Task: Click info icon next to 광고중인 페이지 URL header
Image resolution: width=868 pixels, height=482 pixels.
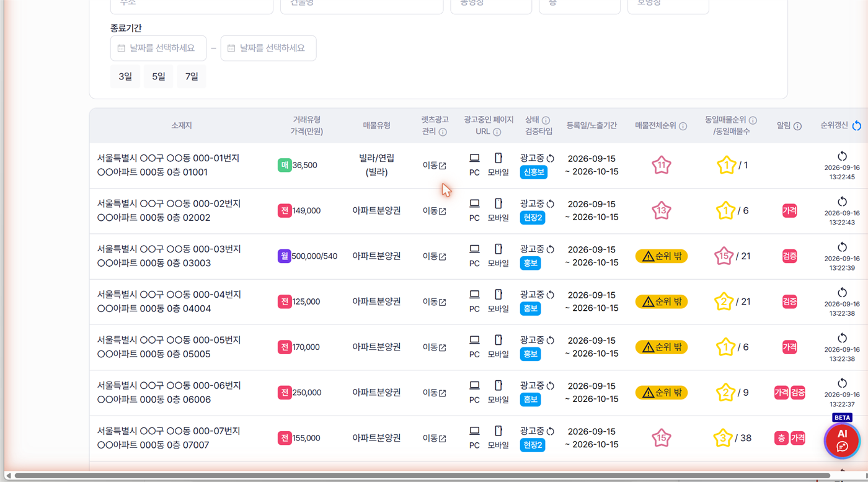Action: tap(497, 132)
